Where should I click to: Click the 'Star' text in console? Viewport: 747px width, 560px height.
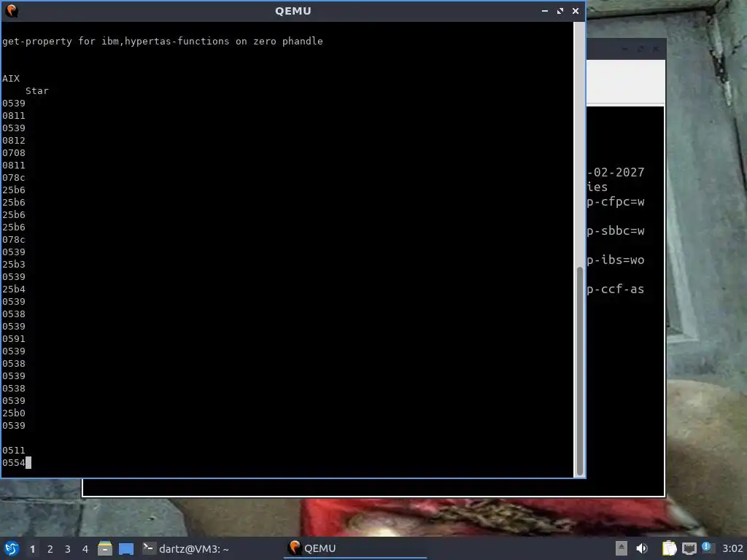(37, 91)
